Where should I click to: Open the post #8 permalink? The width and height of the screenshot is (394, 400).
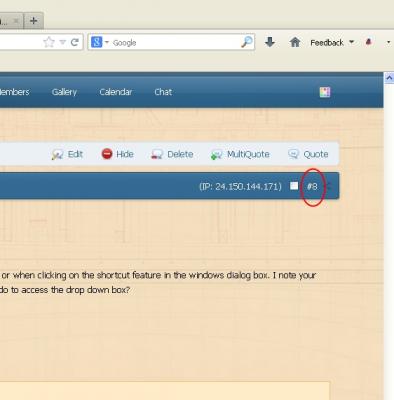pos(312,187)
